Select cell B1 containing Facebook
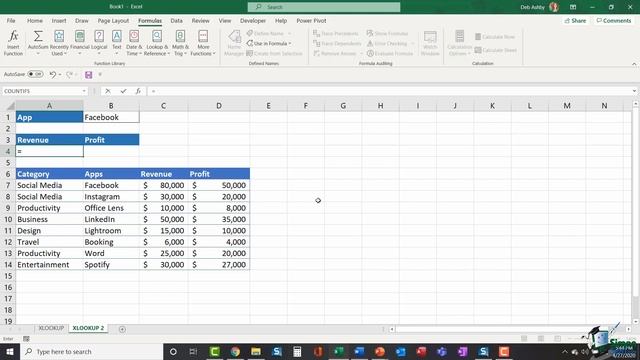 pos(111,118)
